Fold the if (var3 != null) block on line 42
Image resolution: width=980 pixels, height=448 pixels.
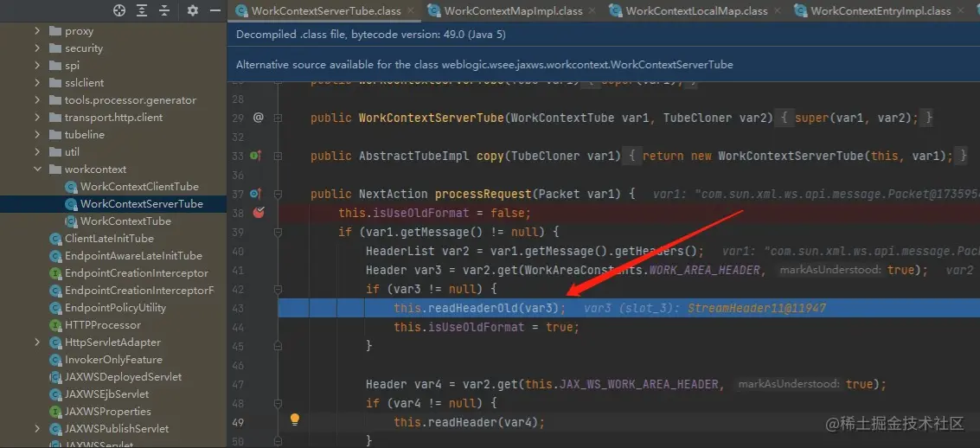279,289
